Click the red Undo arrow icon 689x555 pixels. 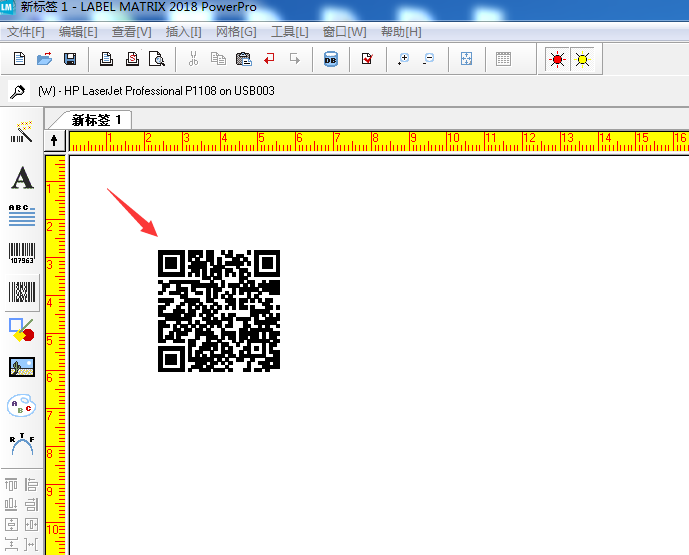tap(269, 58)
